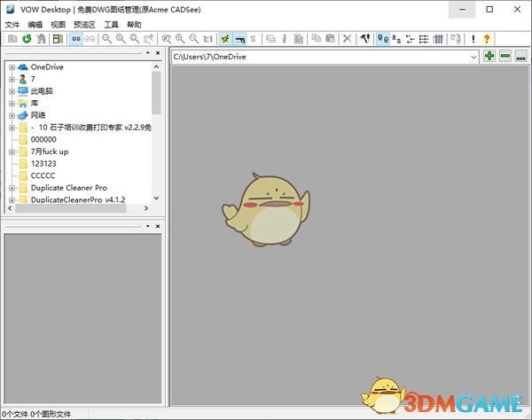Select the 000000 folder
532x420 pixels.
43,139
